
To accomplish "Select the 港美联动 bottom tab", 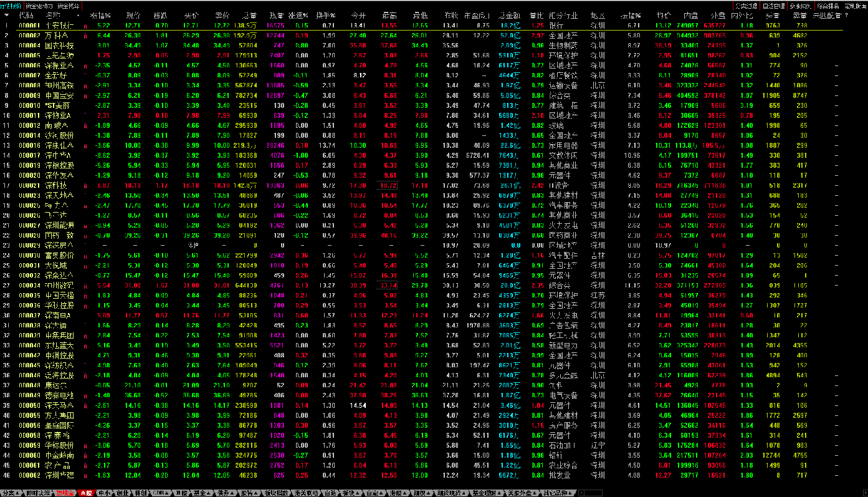I will click(x=306, y=493).
